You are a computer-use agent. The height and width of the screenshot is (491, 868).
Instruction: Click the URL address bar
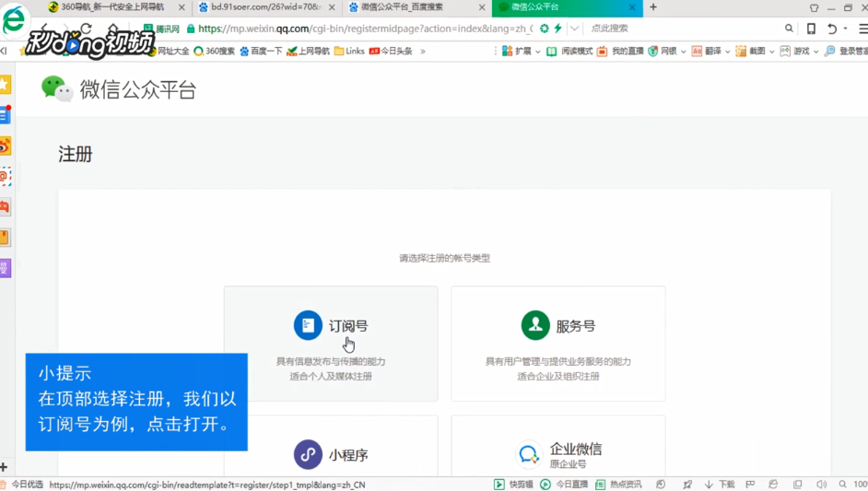(x=366, y=29)
